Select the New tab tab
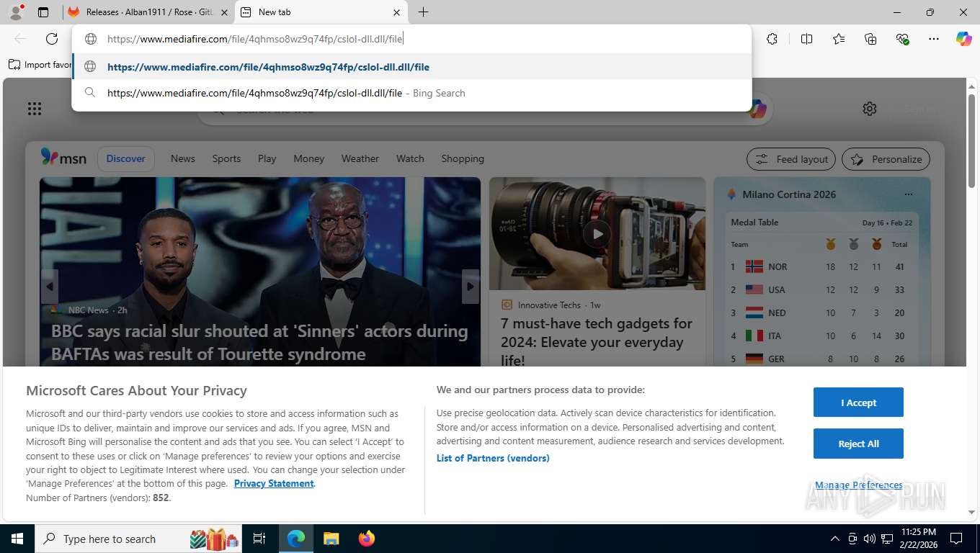This screenshot has width=980, height=553. click(x=321, y=12)
